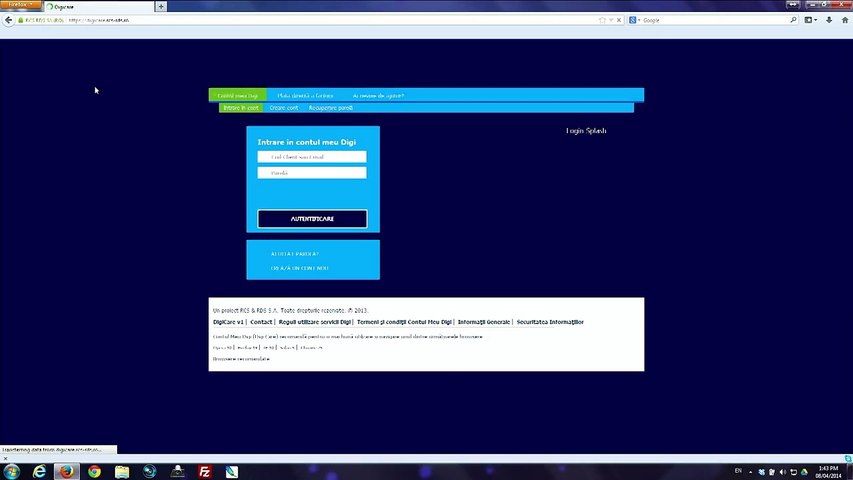
Task: Click the Cod Client sau Email field
Action: coord(312,157)
